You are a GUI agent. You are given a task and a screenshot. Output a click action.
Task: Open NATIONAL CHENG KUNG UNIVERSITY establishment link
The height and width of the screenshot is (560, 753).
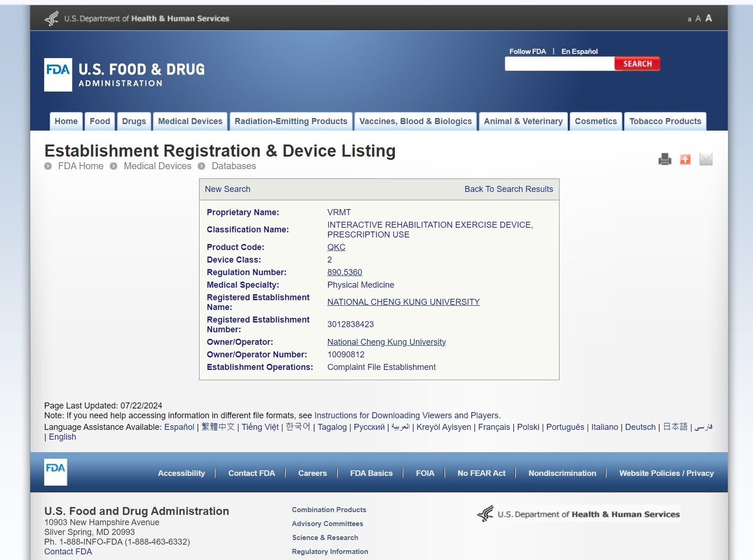tap(404, 302)
